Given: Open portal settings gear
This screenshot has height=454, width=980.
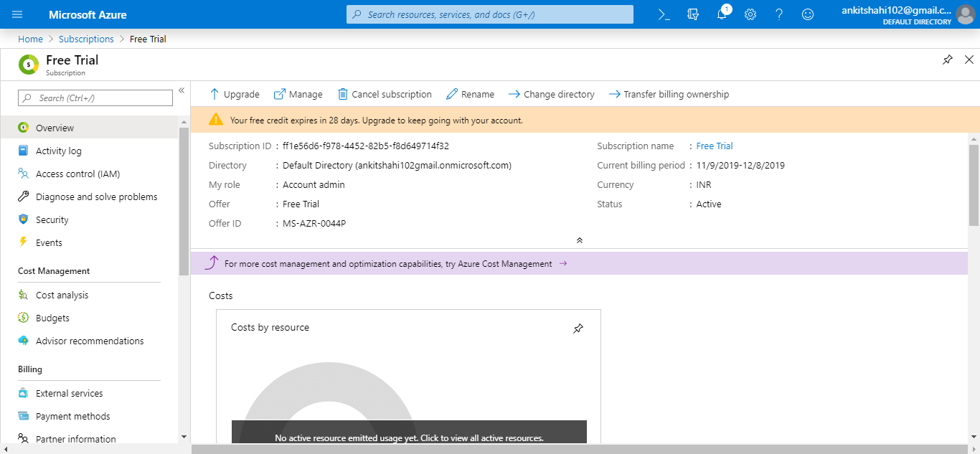Looking at the screenshot, I should coord(750,14).
